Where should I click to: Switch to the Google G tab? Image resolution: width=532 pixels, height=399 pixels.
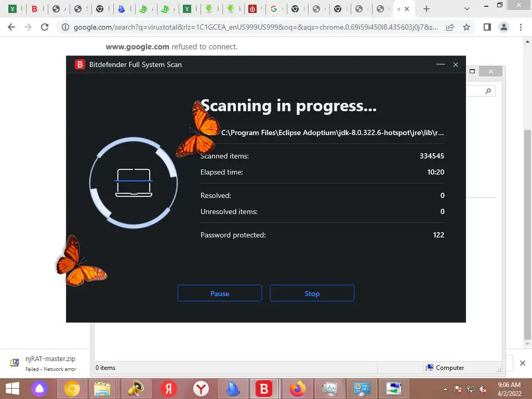273,9
